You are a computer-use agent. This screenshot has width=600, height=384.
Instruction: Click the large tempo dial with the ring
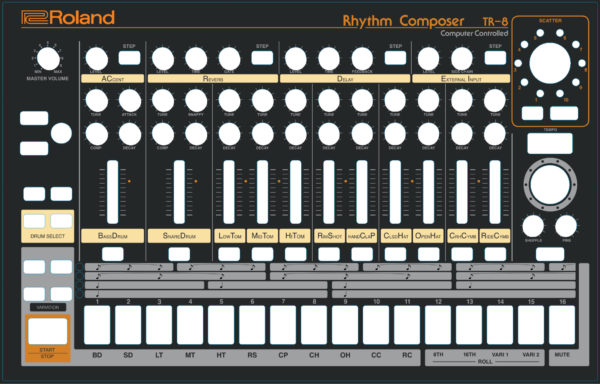click(550, 185)
